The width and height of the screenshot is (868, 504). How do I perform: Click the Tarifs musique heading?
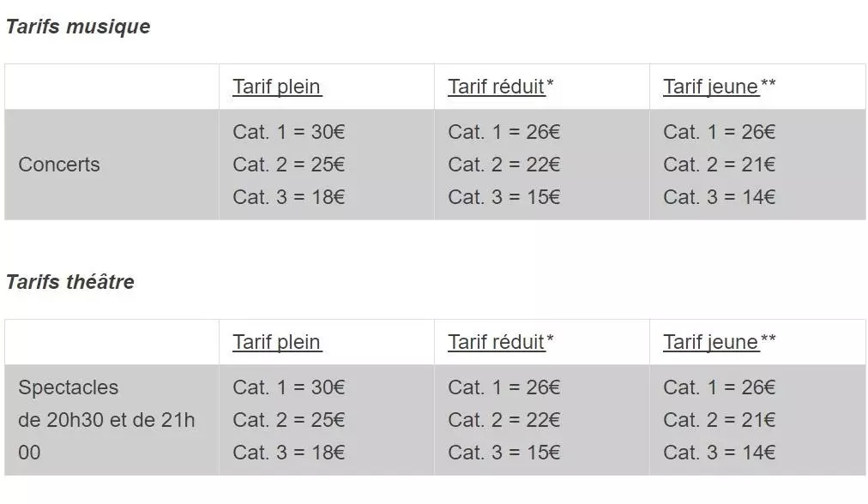pyautogui.click(x=78, y=27)
